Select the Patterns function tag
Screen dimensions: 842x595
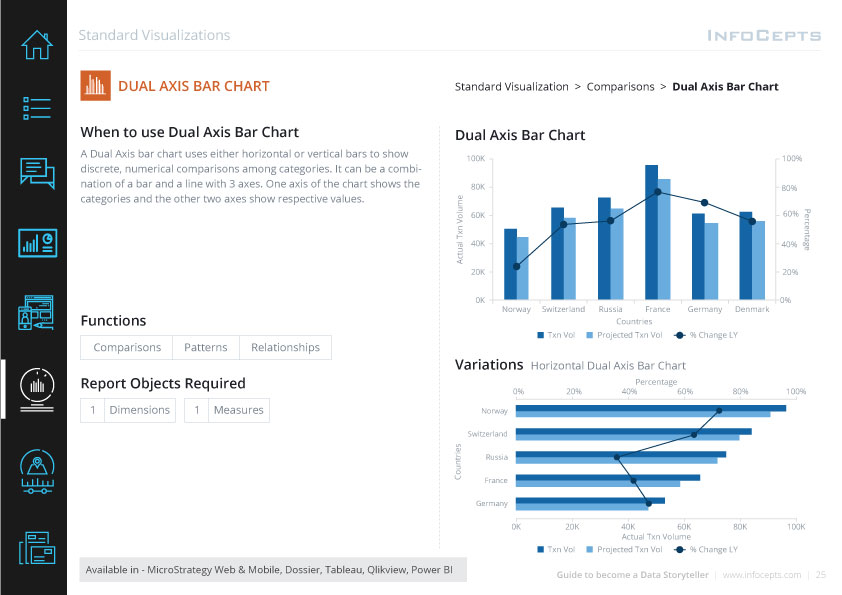click(x=205, y=348)
